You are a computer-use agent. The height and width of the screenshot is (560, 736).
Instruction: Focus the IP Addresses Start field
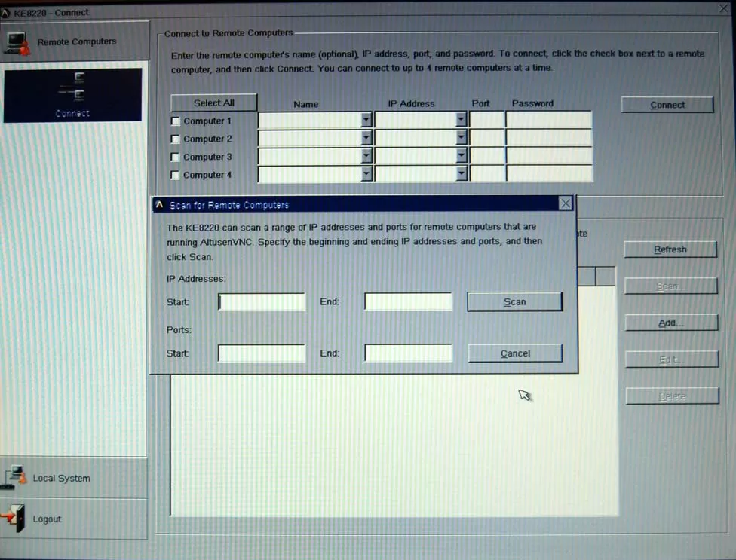262,302
